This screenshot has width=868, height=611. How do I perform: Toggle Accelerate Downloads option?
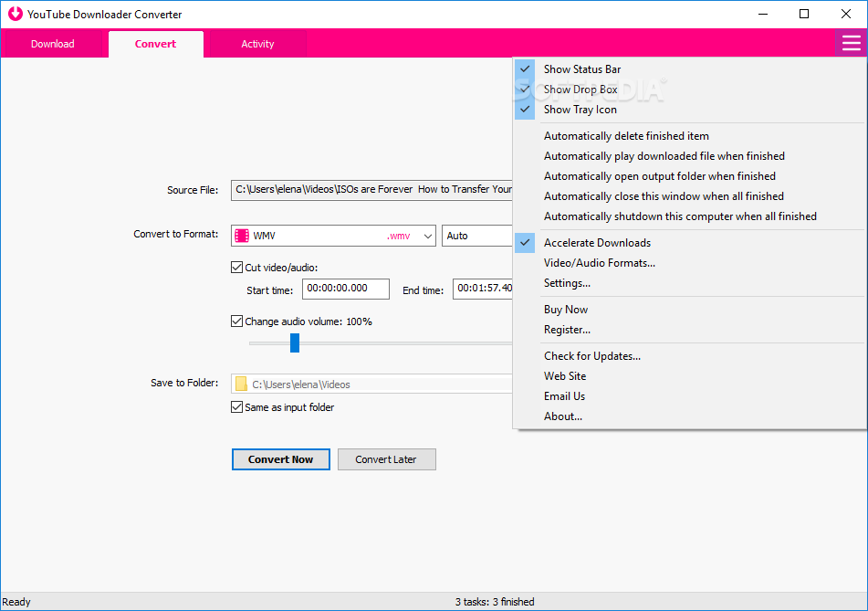689,243
